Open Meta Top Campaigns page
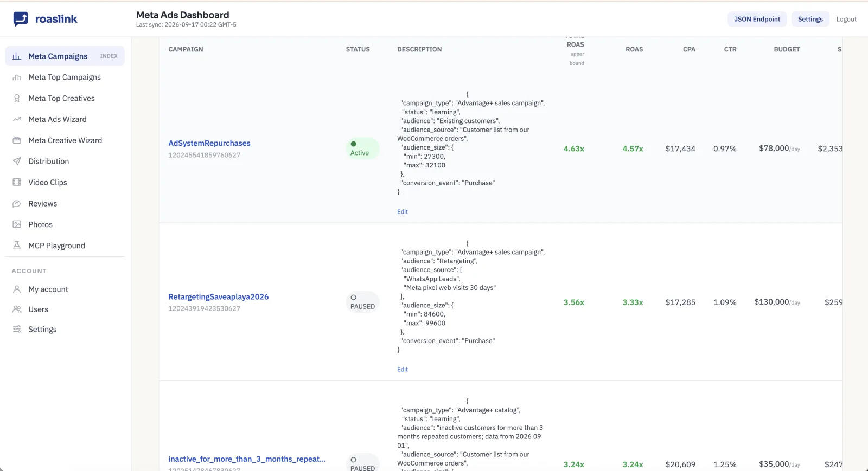 tap(65, 77)
